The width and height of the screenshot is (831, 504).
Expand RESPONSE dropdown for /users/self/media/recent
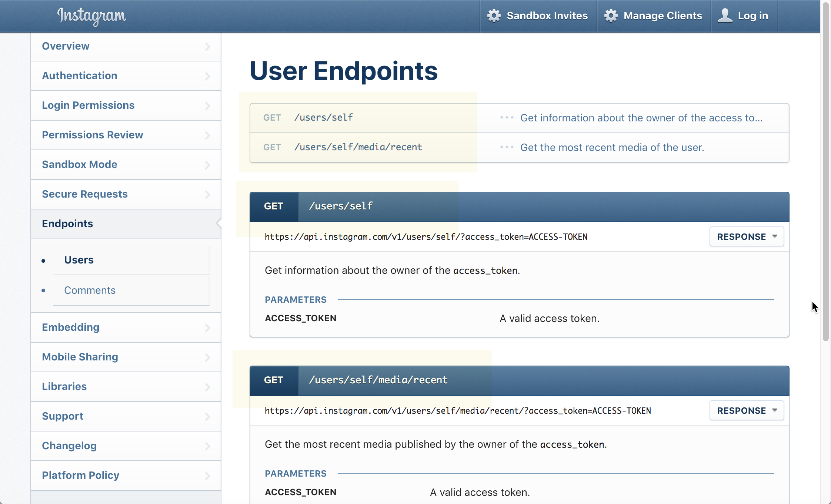(747, 410)
